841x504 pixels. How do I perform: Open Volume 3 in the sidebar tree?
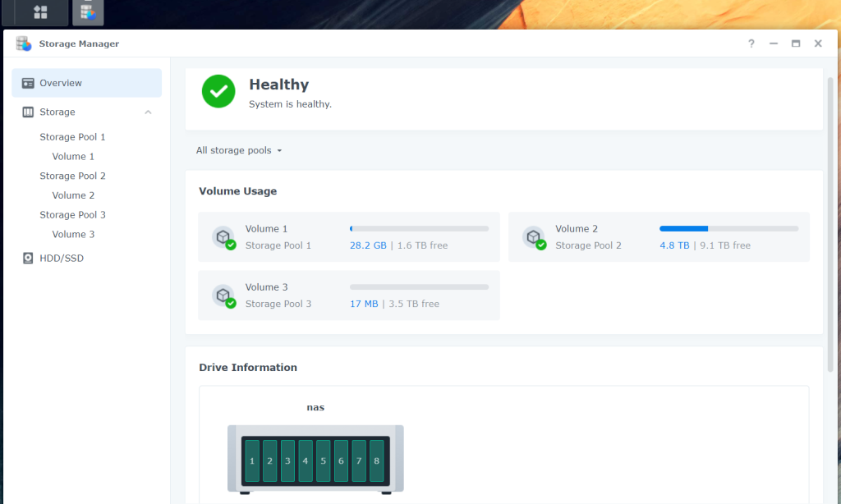click(73, 235)
